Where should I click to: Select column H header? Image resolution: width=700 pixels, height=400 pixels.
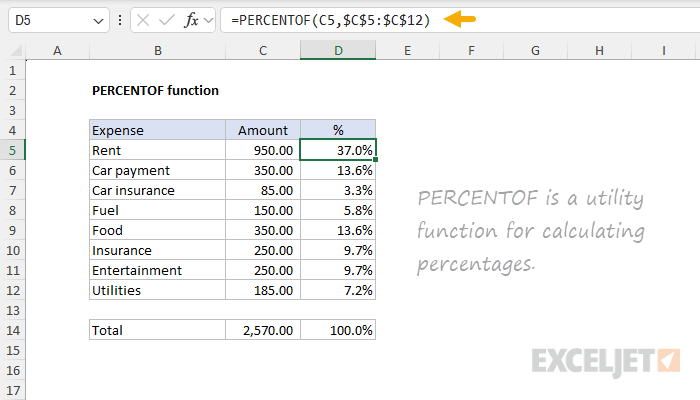tap(599, 50)
